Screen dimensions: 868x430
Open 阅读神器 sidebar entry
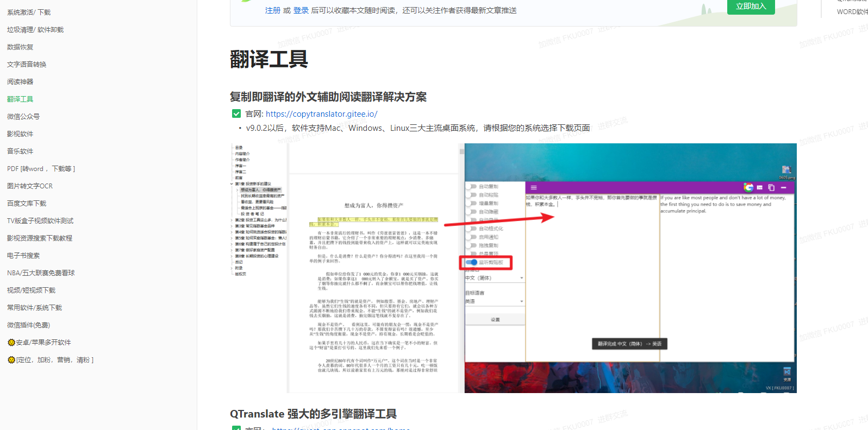20,81
